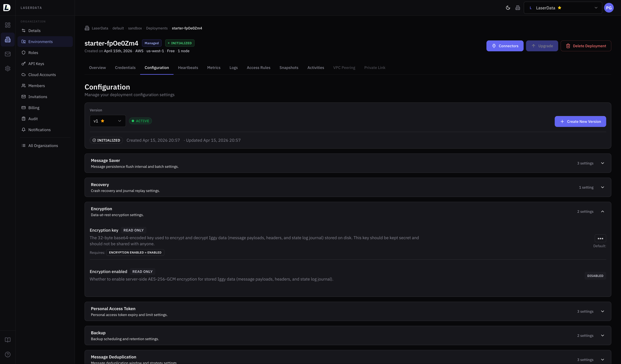Reveal the hidden encryption key value
621x364 pixels.
[x=601, y=238]
